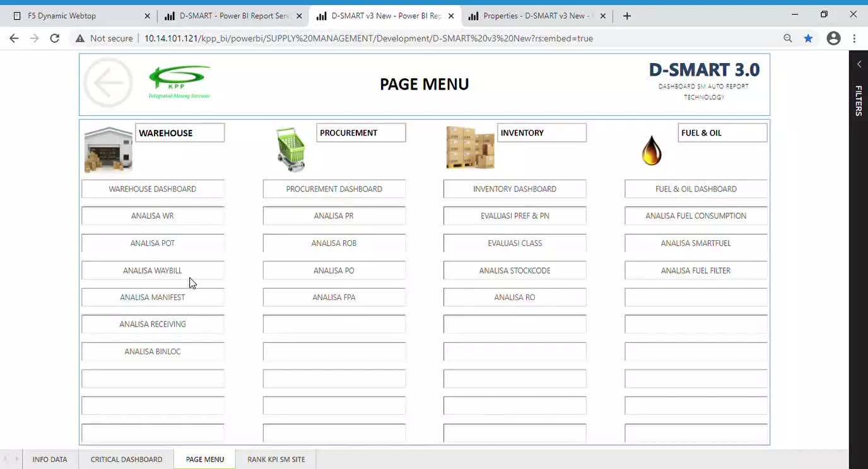
Task: Close the Properties - D-SMART v3 New tab
Action: coord(603,16)
